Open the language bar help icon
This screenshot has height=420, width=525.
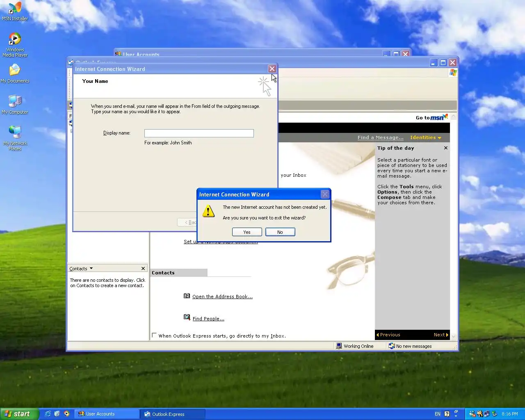(x=447, y=414)
